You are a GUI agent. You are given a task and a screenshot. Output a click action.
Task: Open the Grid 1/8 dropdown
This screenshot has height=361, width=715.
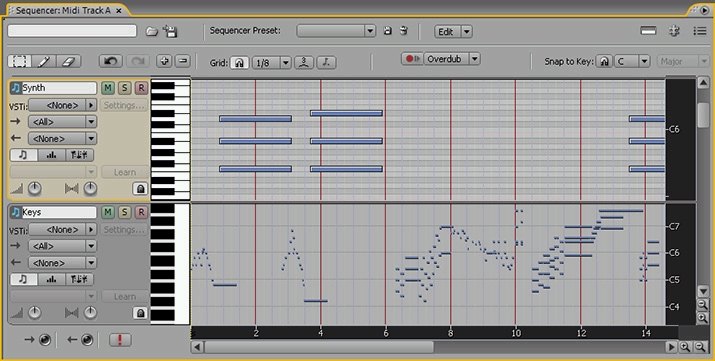coord(285,62)
